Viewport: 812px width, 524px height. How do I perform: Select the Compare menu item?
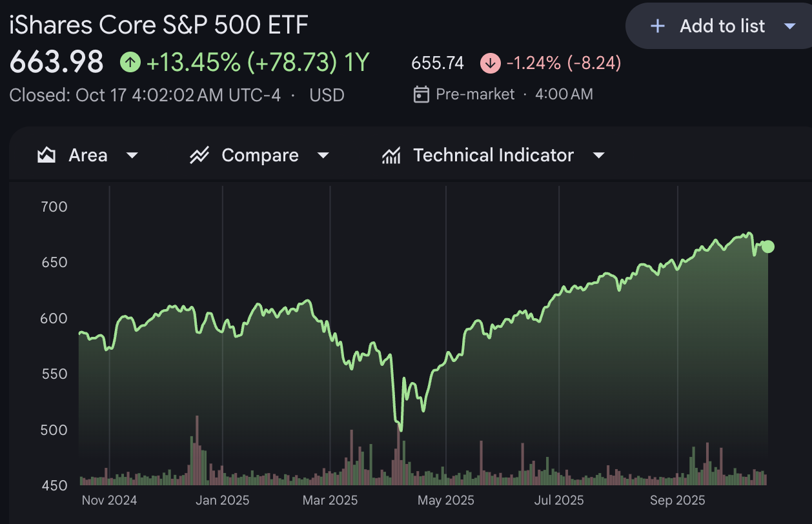coord(260,154)
